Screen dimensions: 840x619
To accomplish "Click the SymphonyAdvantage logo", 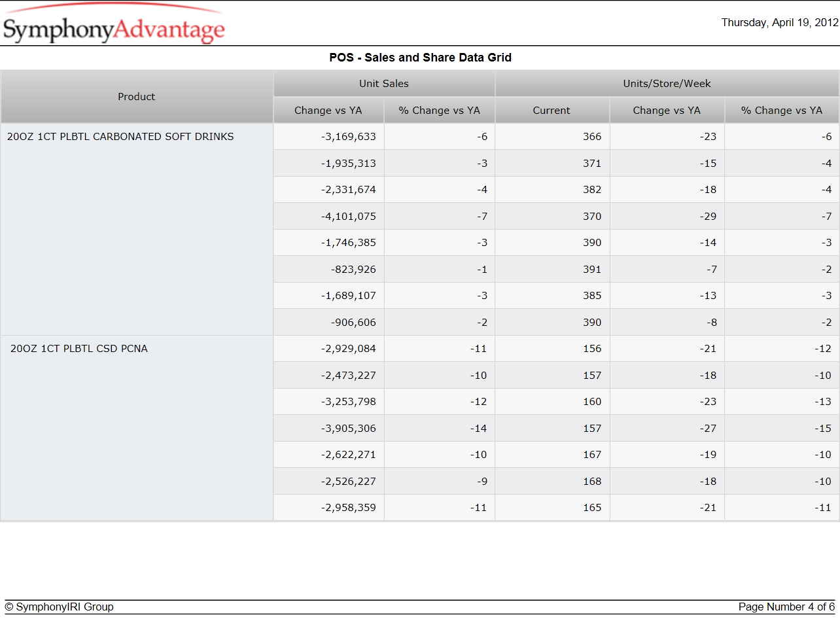I will (x=114, y=24).
